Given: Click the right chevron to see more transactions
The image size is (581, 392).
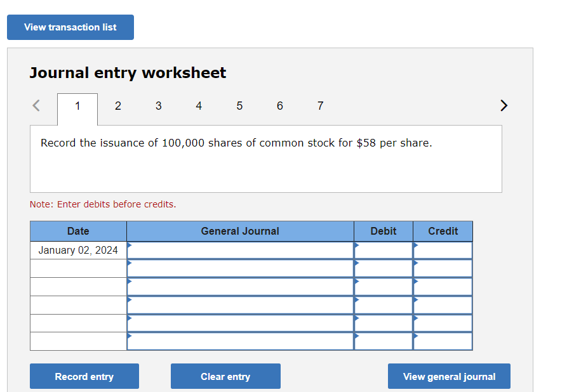Looking at the screenshot, I should click(504, 105).
